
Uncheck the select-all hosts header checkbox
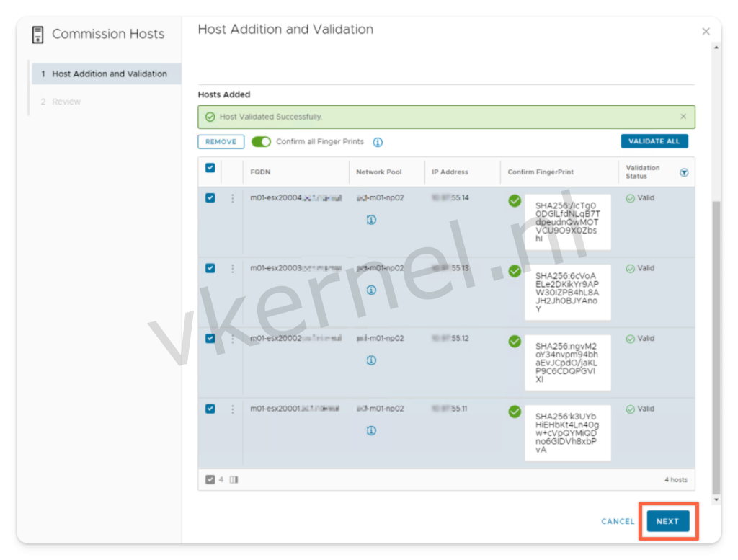click(x=210, y=168)
